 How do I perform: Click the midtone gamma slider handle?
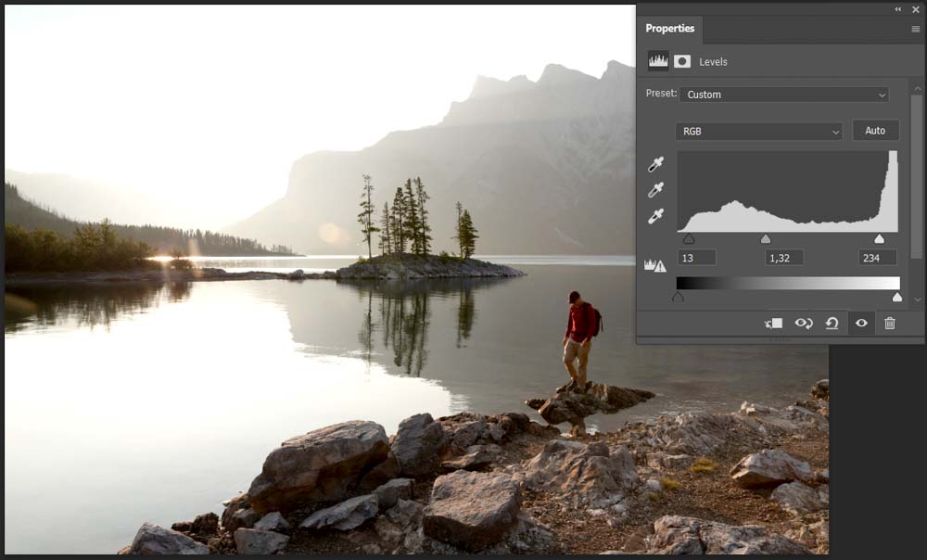click(766, 239)
